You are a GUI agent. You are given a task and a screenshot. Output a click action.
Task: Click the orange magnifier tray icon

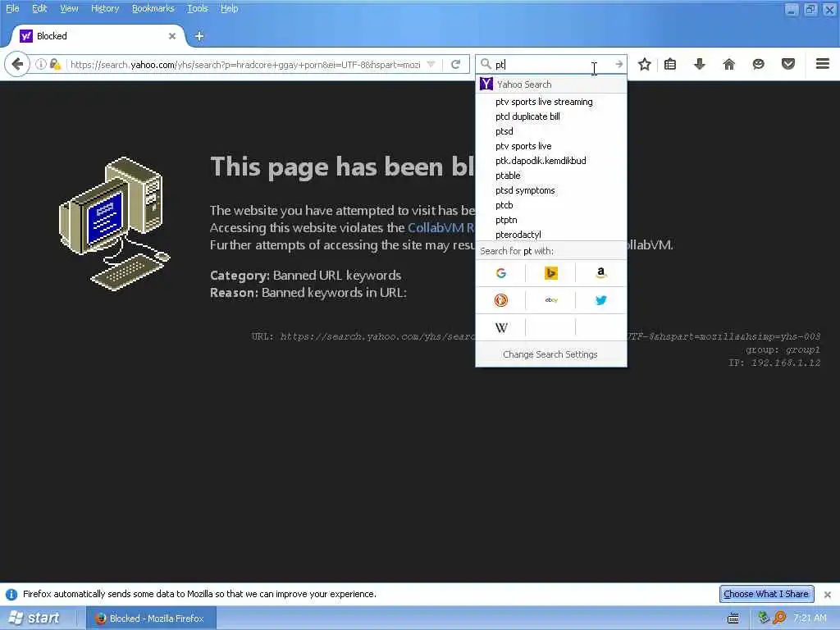[779, 618]
